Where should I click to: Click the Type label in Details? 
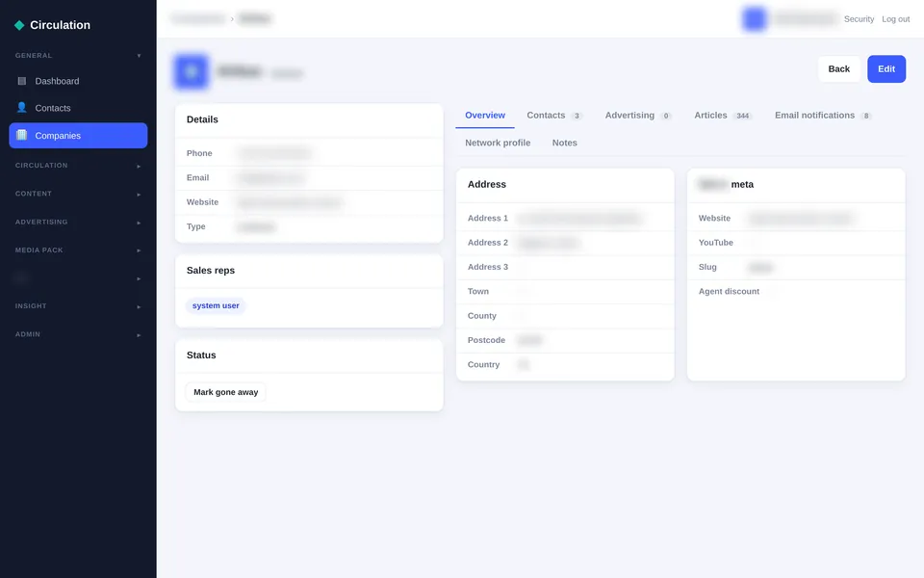tap(195, 226)
